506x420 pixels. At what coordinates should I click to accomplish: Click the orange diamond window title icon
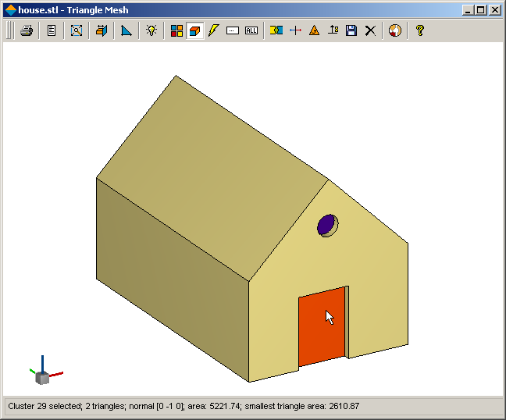(x=11, y=10)
